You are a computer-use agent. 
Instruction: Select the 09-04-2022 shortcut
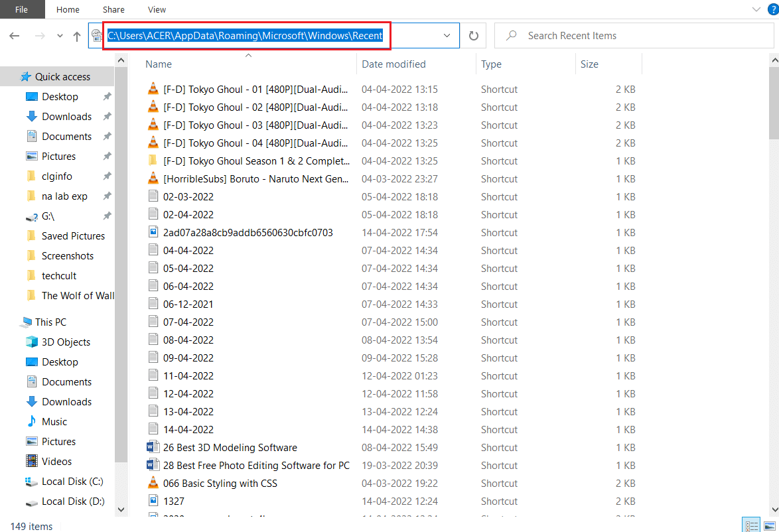tap(188, 358)
